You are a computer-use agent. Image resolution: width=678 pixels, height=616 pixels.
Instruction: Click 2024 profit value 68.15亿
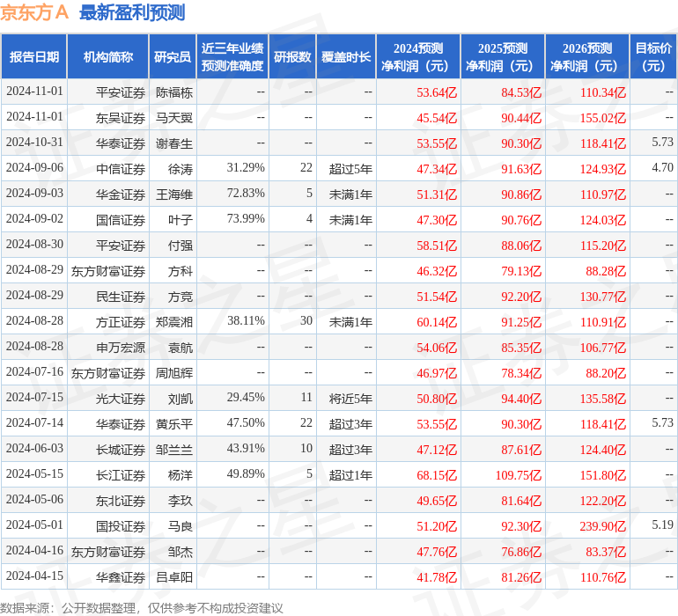pyautogui.click(x=437, y=475)
